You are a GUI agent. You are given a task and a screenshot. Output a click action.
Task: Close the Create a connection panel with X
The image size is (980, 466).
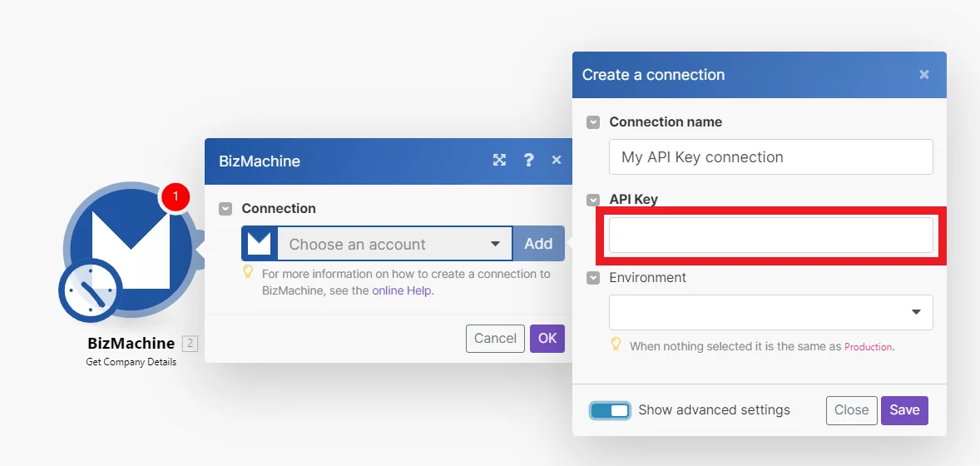[923, 74]
